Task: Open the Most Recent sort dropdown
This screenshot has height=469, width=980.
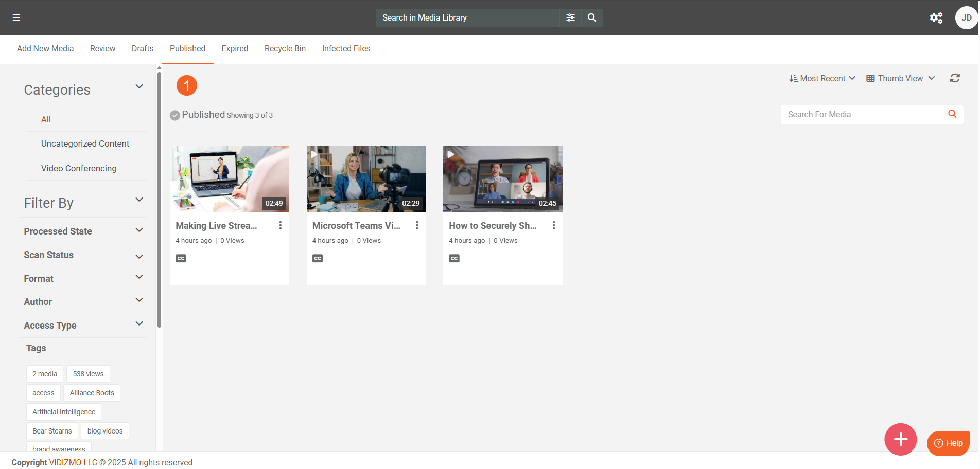Action: (x=822, y=78)
